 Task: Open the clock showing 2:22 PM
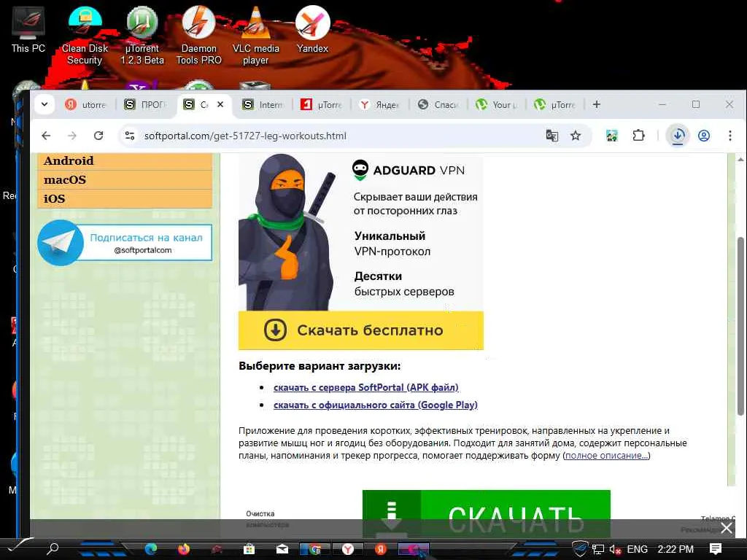(676, 549)
